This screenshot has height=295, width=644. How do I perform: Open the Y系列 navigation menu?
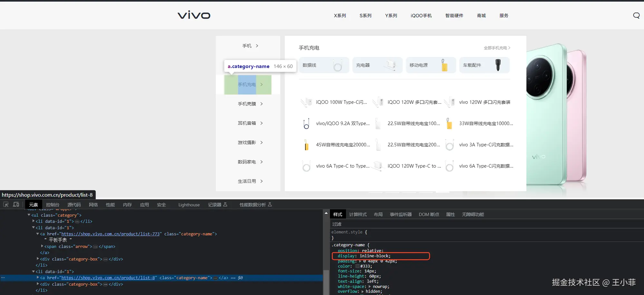click(391, 15)
